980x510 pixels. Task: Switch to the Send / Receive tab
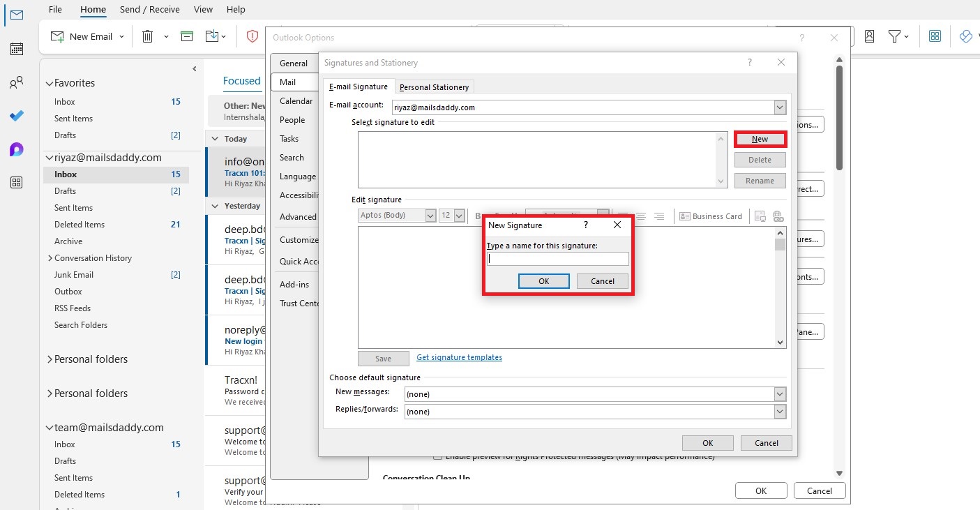150,9
